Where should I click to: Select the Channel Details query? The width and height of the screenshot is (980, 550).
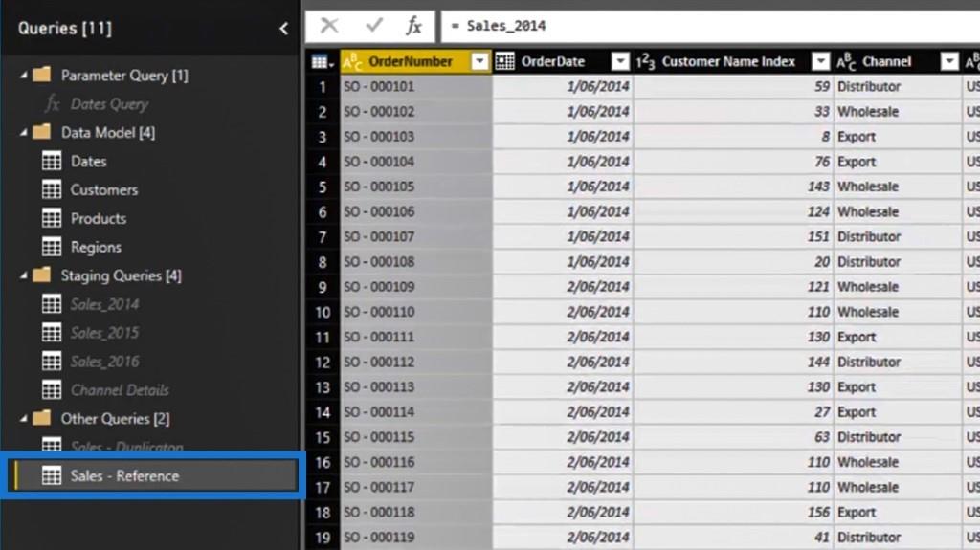(x=120, y=390)
